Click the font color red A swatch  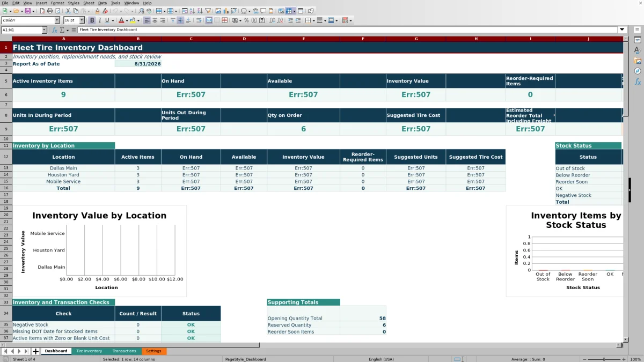[121, 20]
